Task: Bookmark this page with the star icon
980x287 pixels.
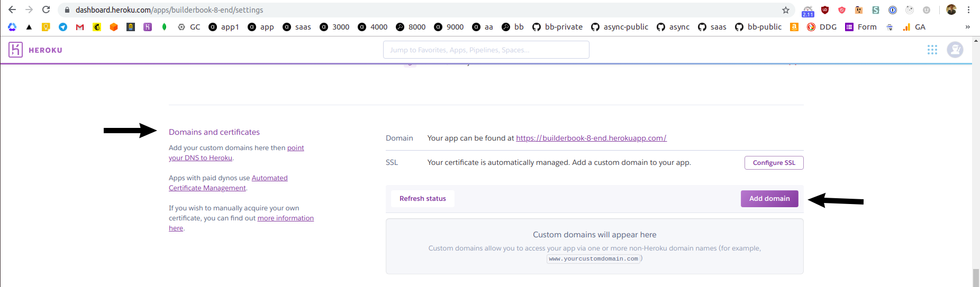Action: [x=786, y=10]
